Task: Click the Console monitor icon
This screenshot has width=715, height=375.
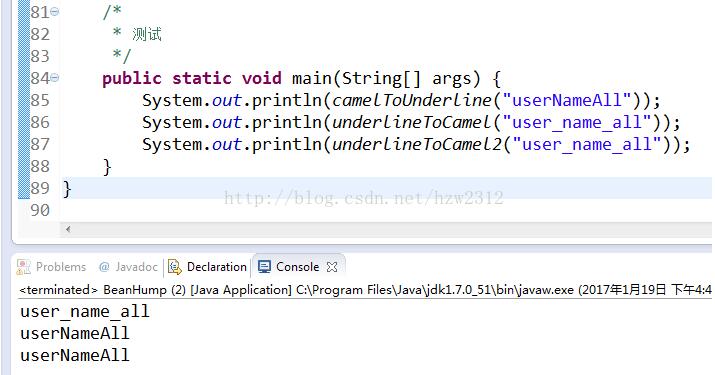Action: click(264, 267)
